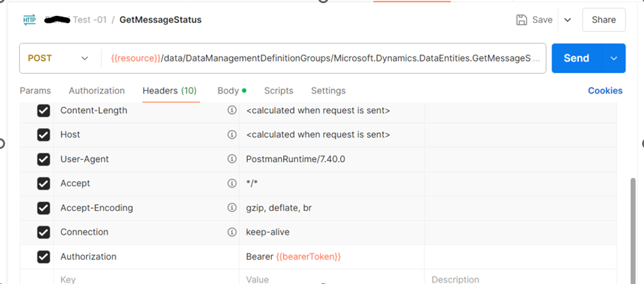
Task: Toggle the Authorization header checkbox
Action: [44, 257]
